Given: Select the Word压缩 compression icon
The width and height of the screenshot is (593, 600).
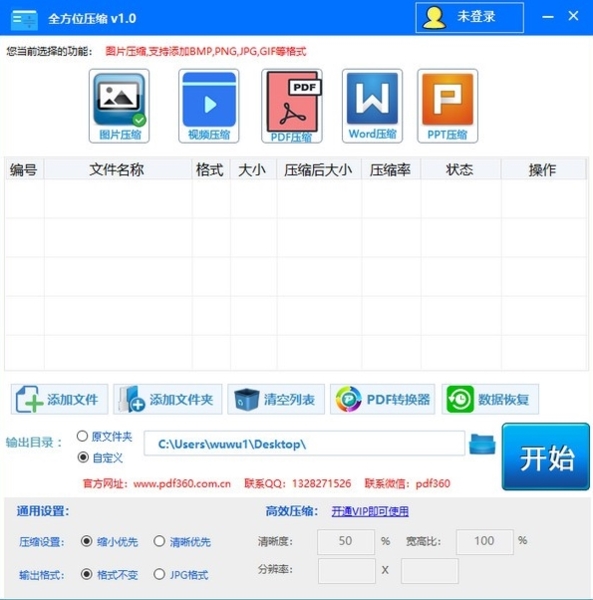Looking at the screenshot, I should tap(372, 106).
